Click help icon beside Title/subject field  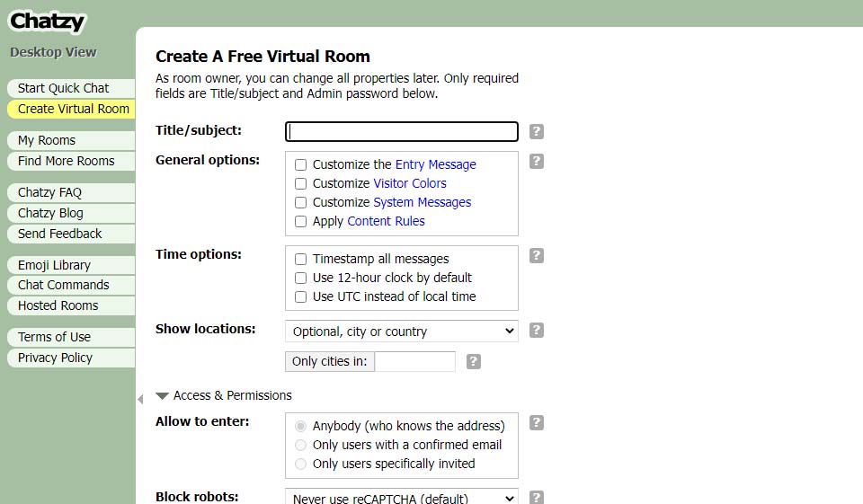point(537,132)
